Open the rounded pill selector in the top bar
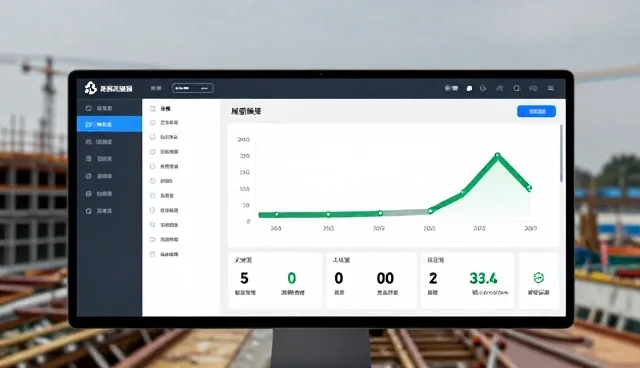This screenshot has height=368, width=640. click(x=193, y=88)
